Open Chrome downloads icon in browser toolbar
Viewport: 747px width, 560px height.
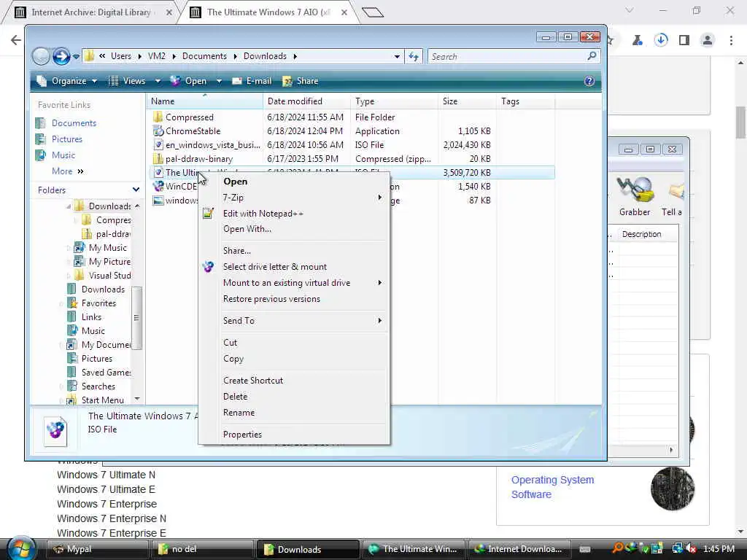(661, 40)
